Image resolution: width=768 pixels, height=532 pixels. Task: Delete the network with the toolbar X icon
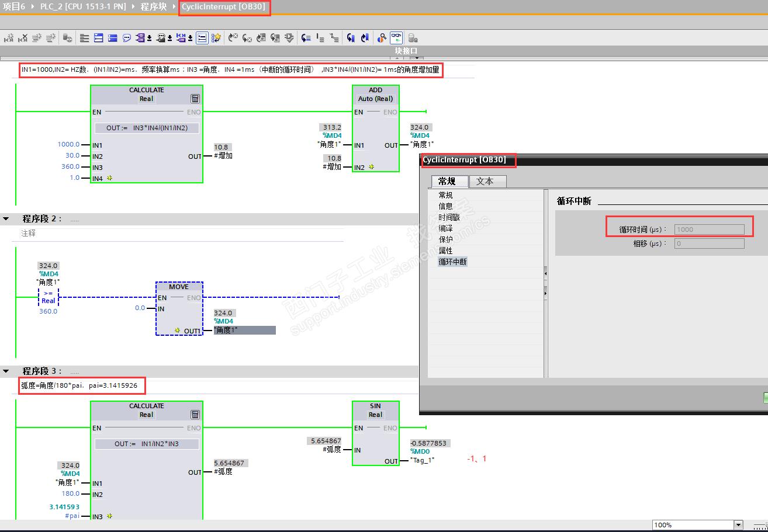coord(23,38)
